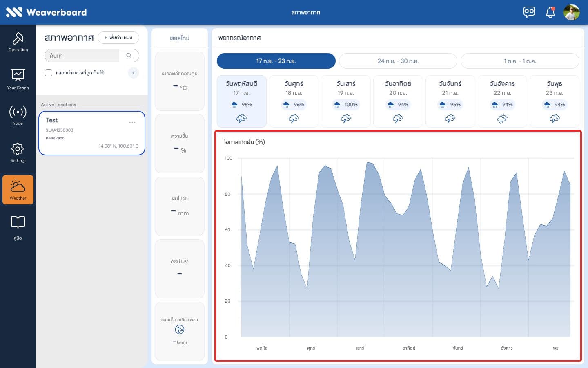Select the Weather sidebar item
Image resolution: width=588 pixels, height=368 pixels.
click(x=18, y=190)
